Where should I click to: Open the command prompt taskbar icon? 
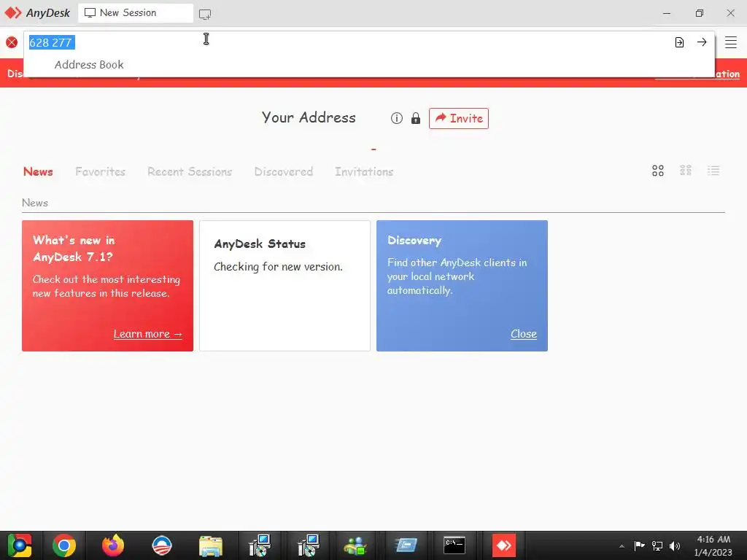click(x=454, y=545)
